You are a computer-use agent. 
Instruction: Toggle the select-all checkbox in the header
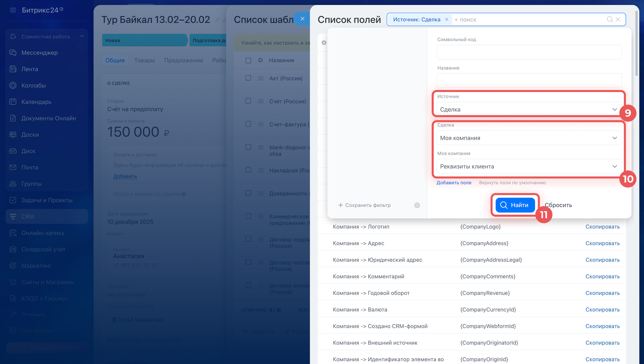pos(248,60)
